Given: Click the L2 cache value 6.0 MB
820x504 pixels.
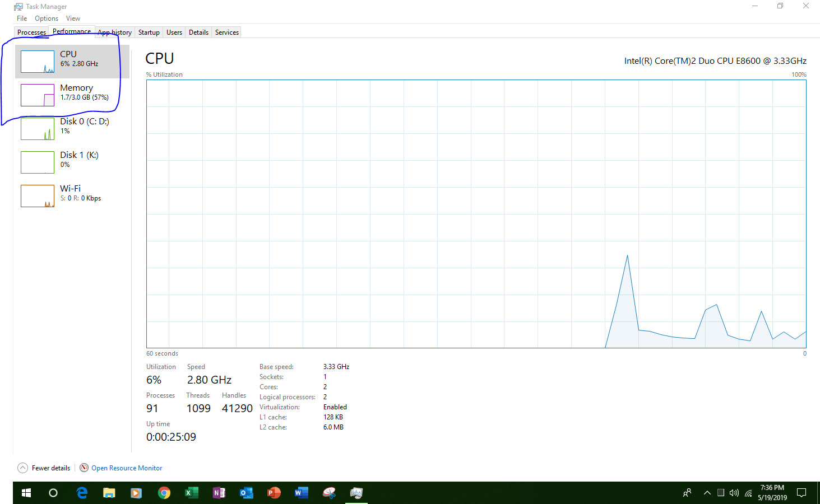Looking at the screenshot, I should tap(333, 427).
